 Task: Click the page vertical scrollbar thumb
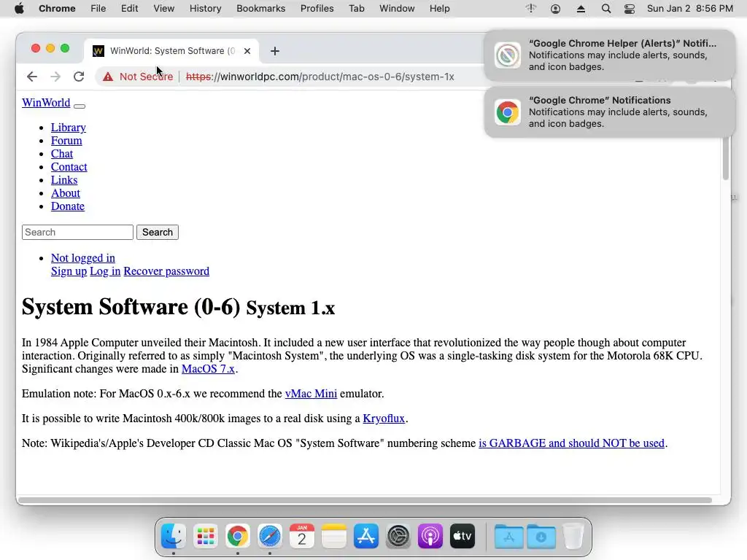726,158
